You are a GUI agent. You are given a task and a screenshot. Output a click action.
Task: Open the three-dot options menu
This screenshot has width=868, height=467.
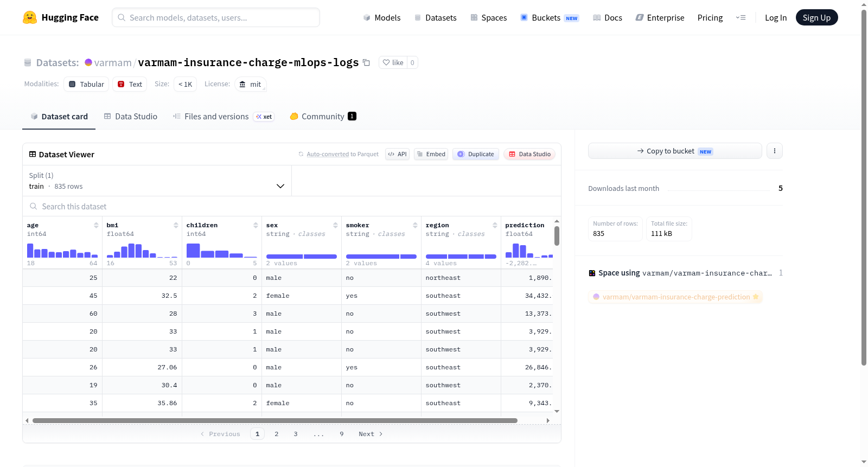[x=775, y=151]
